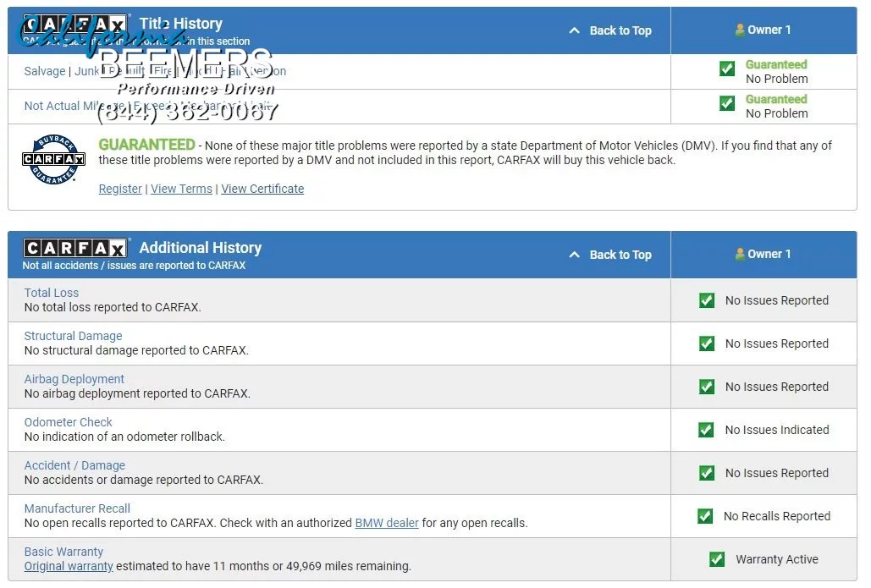Click the green checkmark for Manufacturer Recall
Viewport: 871px width, 588px height.
tap(705, 516)
